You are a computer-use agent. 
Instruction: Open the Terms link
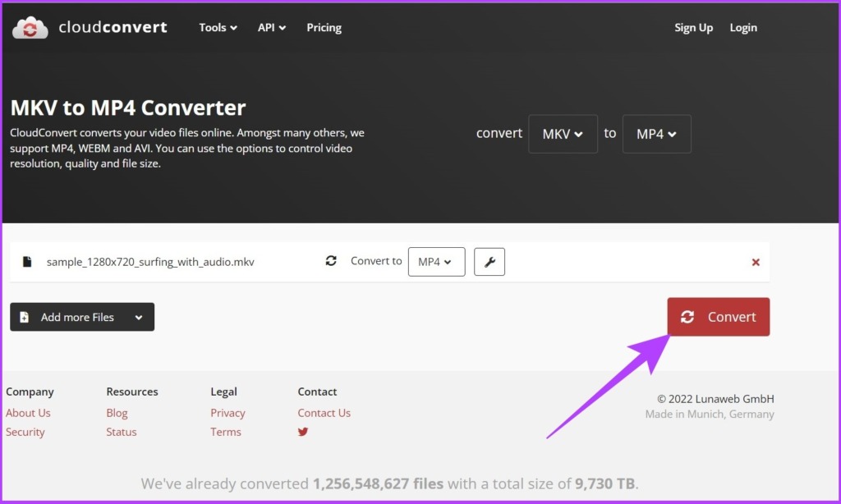(x=226, y=432)
